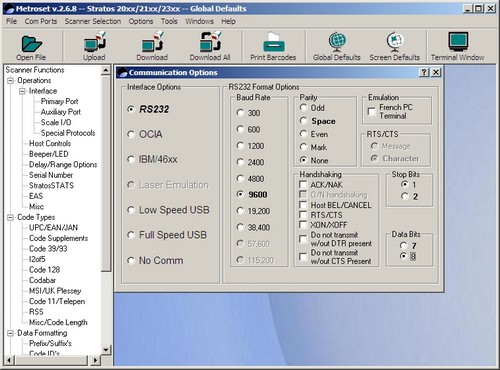Open Primary Port in the tree
500x370 pixels.
(59, 101)
